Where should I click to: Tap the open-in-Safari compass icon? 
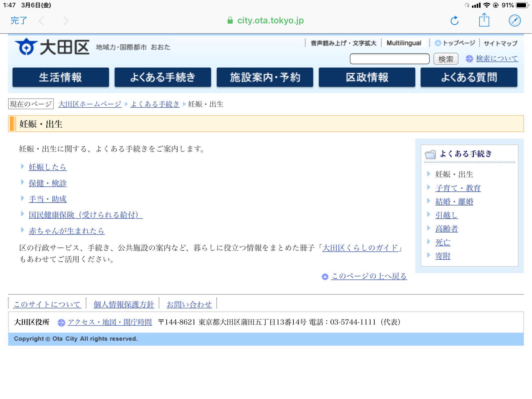[x=514, y=21]
